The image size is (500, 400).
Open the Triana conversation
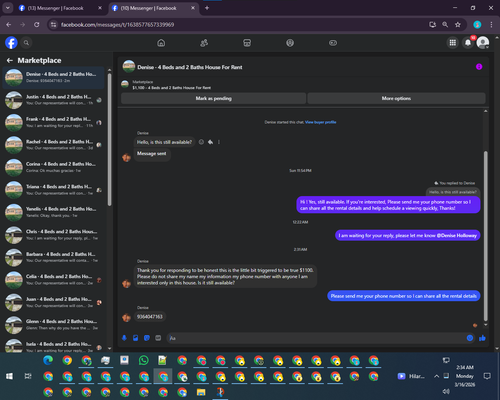coord(54,190)
